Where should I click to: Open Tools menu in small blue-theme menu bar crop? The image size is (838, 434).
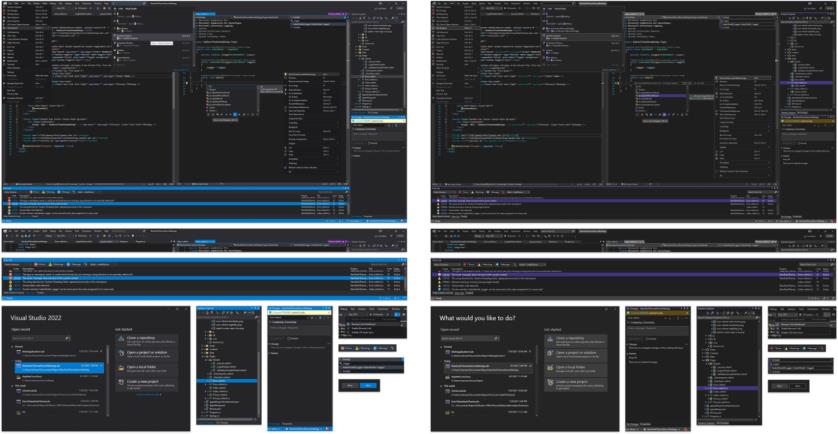(370, 309)
